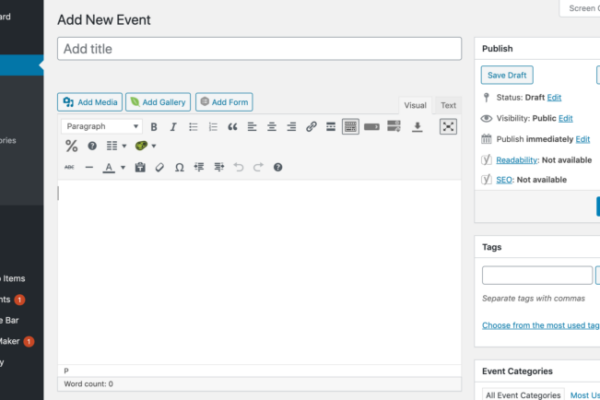
Task: Insert a bulleted list
Action: coord(193,127)
